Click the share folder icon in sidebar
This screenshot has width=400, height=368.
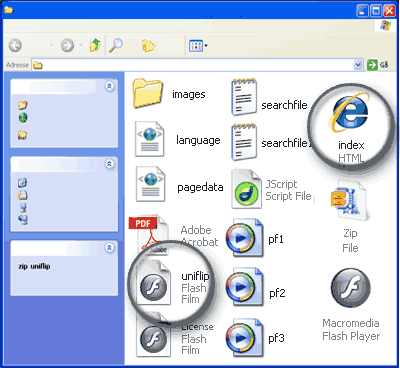[22, 135]
